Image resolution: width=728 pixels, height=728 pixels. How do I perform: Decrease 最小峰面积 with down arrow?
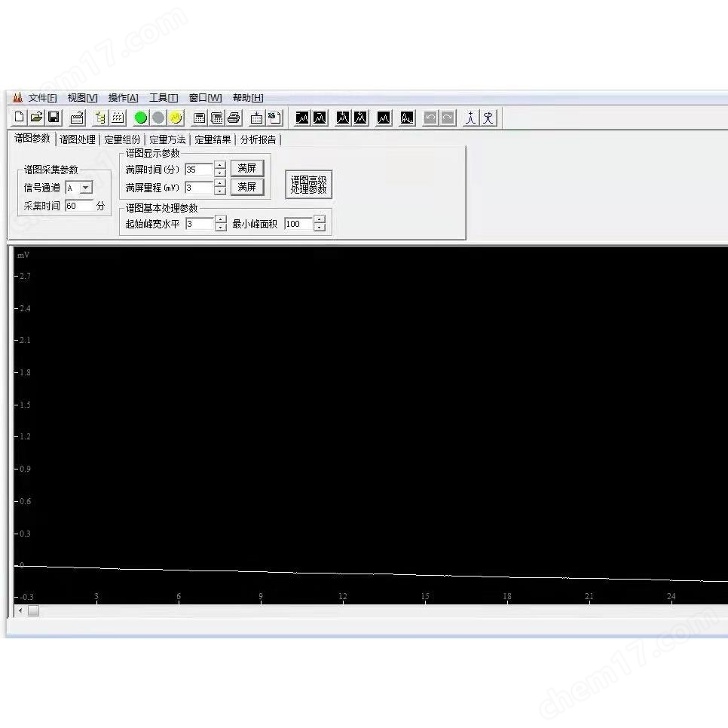click(320, 228)
